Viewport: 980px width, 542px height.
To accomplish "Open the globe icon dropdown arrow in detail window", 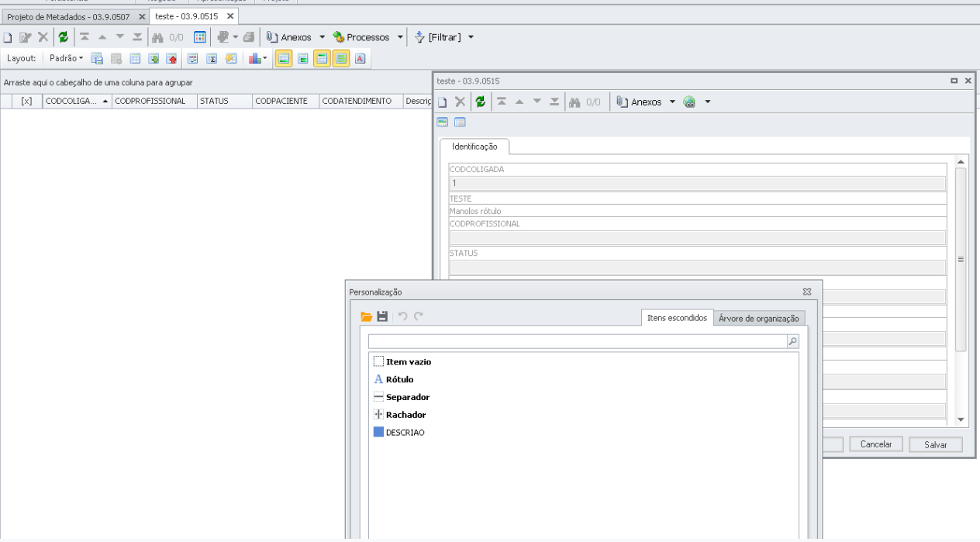I will pyautogui.click(x=708, y=102).
